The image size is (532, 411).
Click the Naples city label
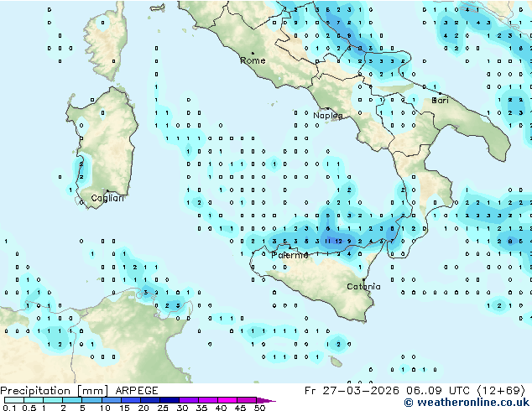(x=328, y=116)
